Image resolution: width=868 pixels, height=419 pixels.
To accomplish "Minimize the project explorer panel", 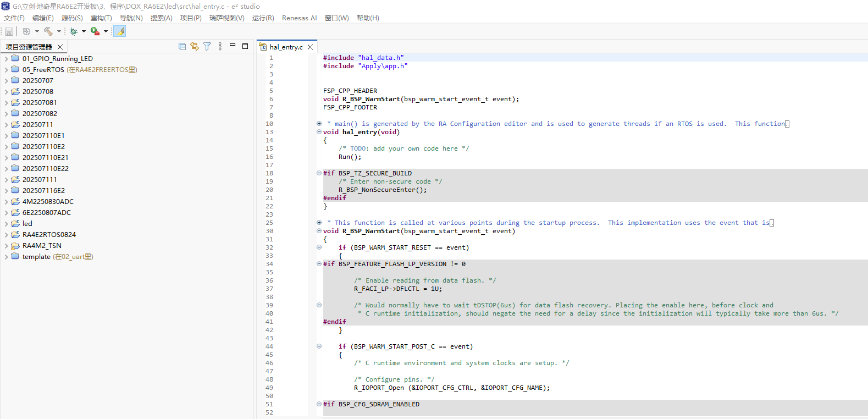I will tap(233, 46).
